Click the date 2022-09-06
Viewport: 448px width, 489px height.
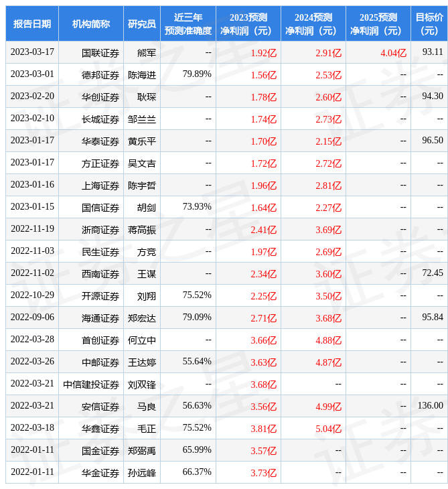pos(32,317)
